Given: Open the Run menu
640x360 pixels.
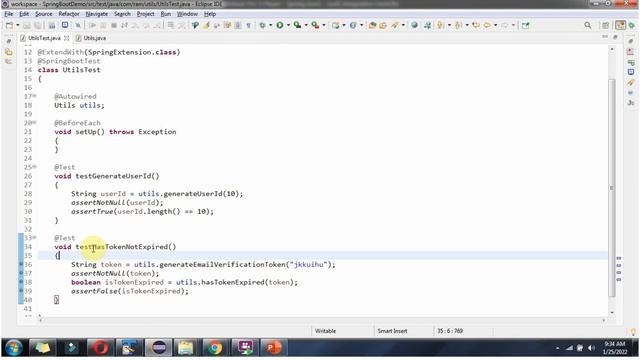Looking at the screenshot, I should click(x=165, y=14).
